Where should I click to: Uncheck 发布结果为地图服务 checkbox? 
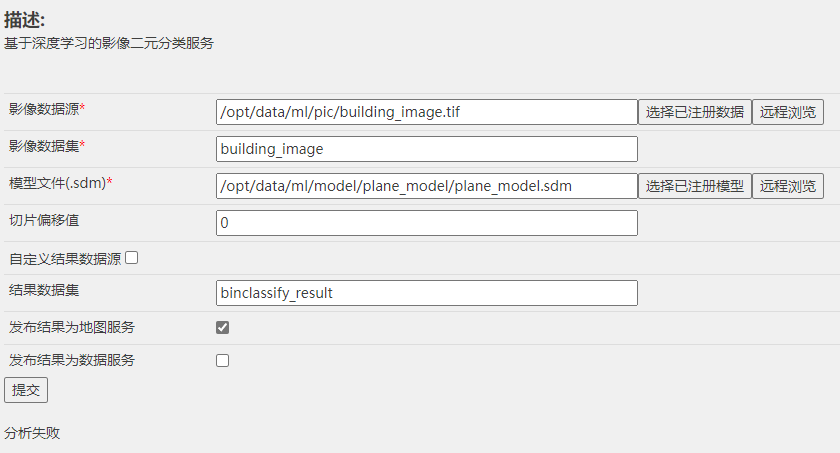click(222, 327)
